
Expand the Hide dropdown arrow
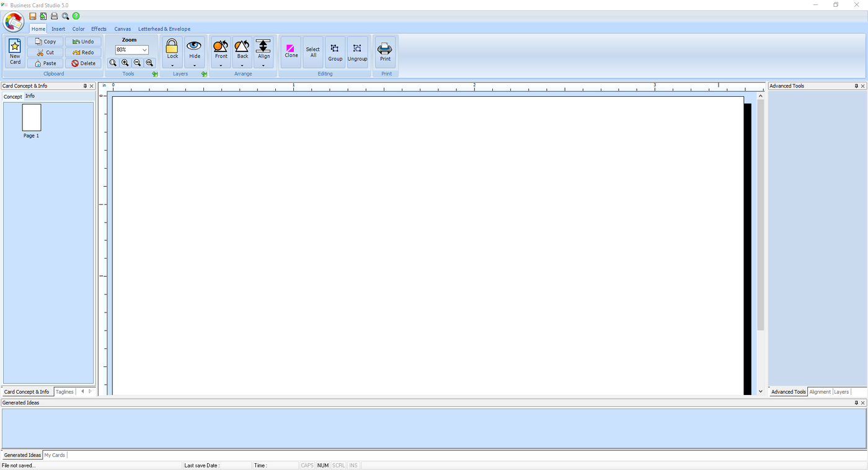[x=195, y=65]
